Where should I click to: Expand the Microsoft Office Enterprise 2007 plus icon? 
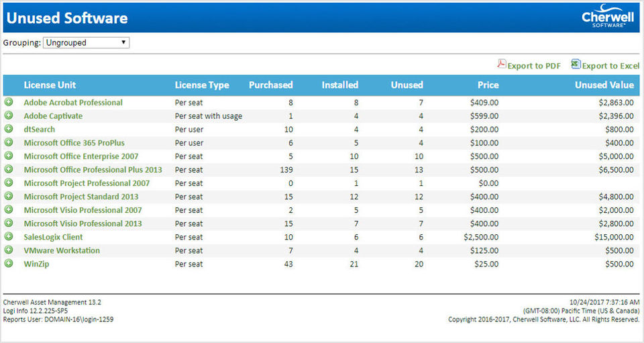click(x=9, y=156)
